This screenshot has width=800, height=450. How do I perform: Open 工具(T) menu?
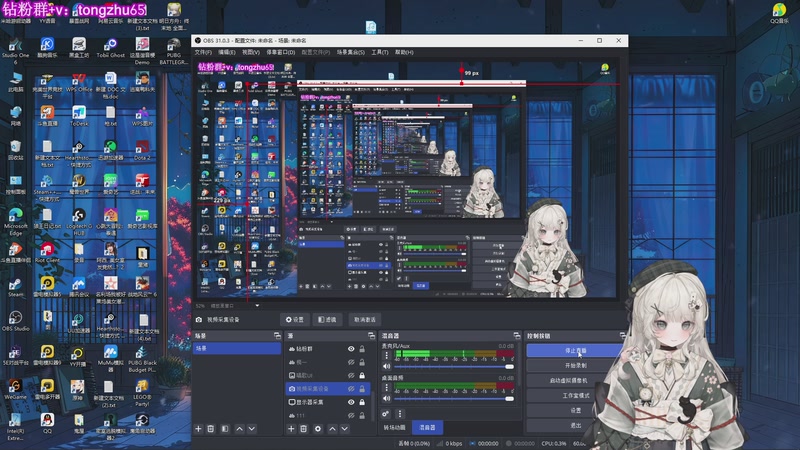point(380,53)
